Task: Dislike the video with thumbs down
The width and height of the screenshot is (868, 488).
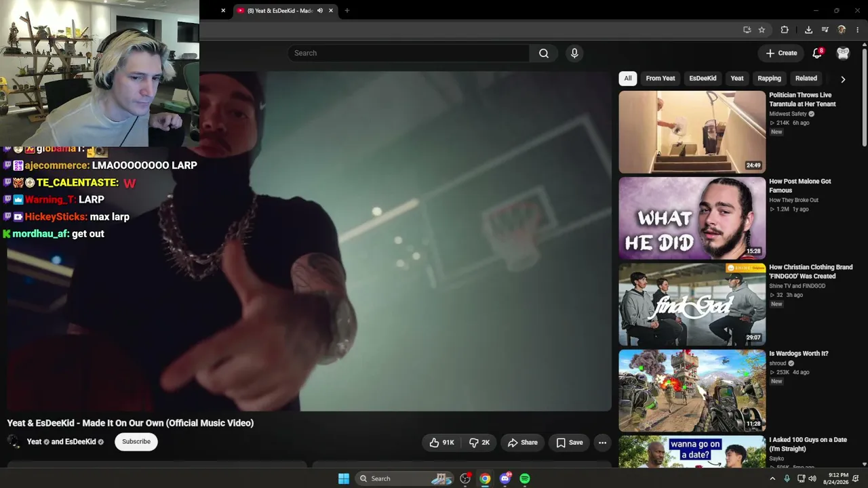Action: pyautogui.click(x=479, y=443)
